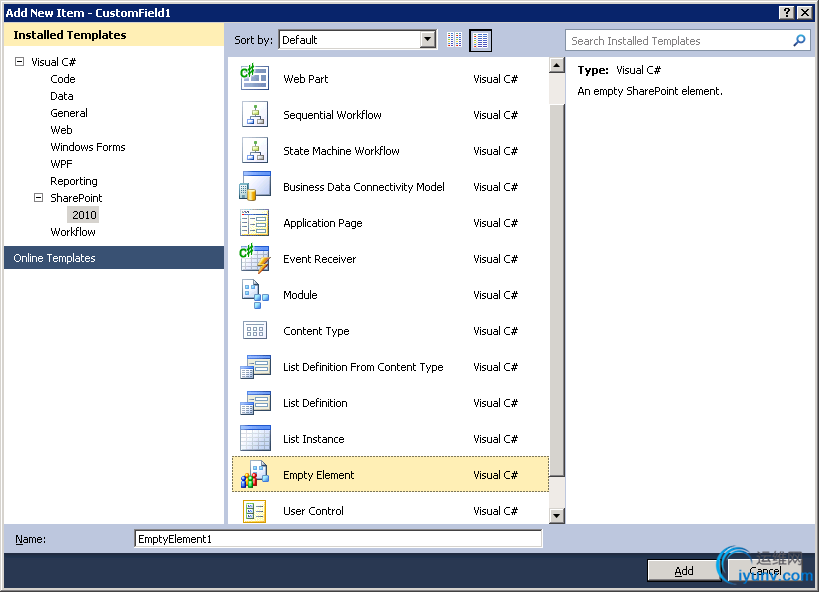Open the dialog Help question mark button

tap(787, 13)
